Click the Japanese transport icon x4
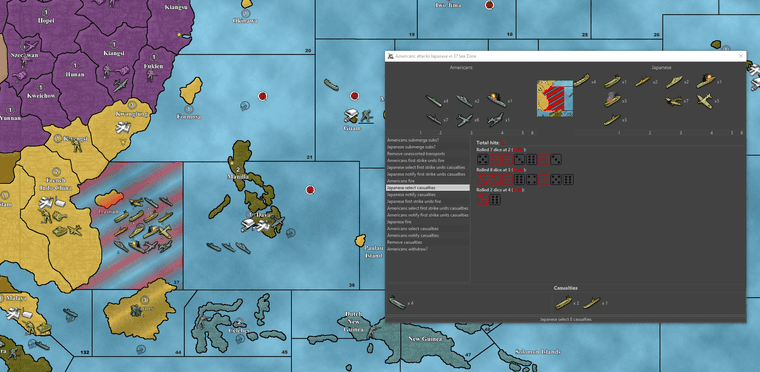 [x=581, y=81]
